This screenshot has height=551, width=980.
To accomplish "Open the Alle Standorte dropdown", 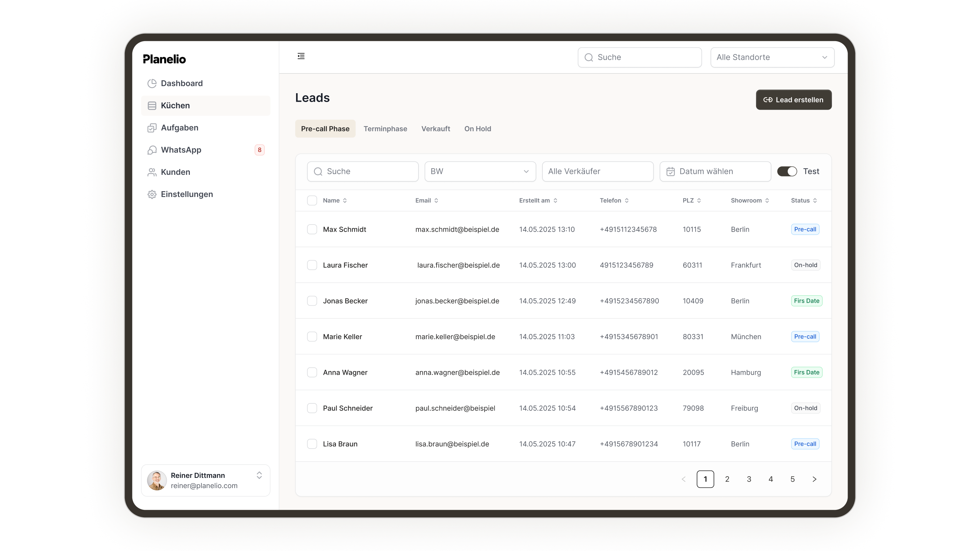I will [x=772, y=57].
